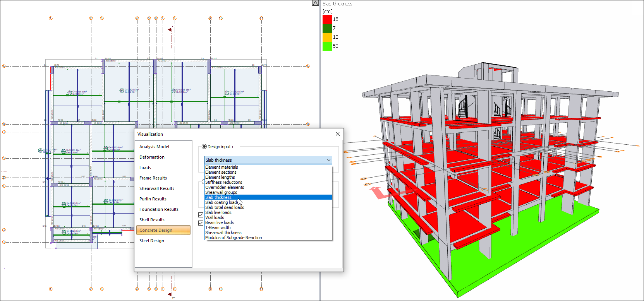Choose Element materials from the dropdown list

(222, 167)
